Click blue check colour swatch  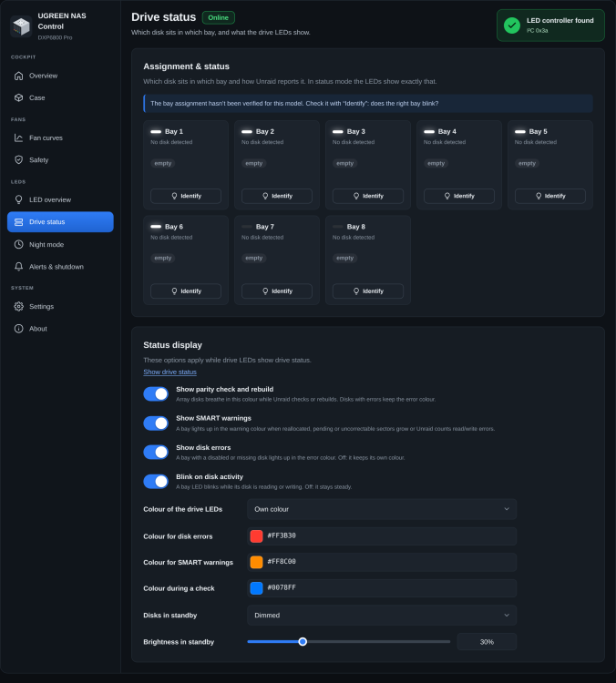pos(256,588)
